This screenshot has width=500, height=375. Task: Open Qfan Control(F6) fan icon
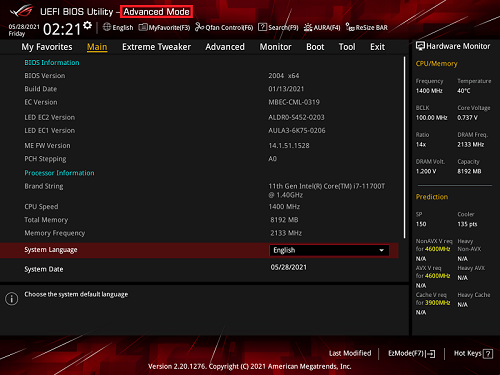click(199, 27)
